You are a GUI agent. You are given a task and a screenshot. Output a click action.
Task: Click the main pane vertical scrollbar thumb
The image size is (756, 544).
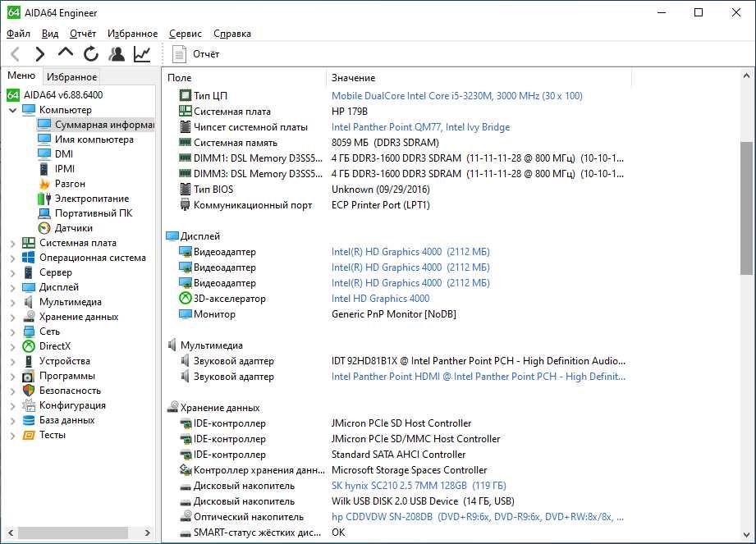pyautogui.click(x=746, y=208)
